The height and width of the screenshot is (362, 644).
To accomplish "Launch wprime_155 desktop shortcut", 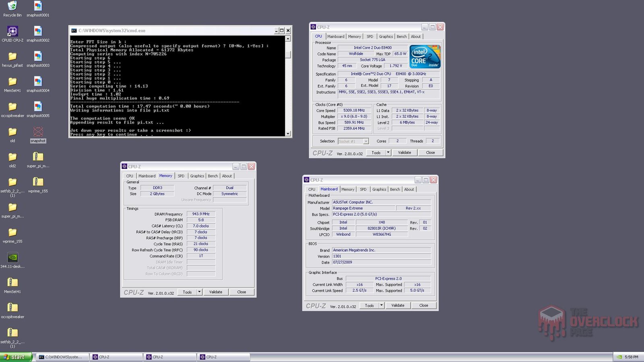I will (38, 181).
